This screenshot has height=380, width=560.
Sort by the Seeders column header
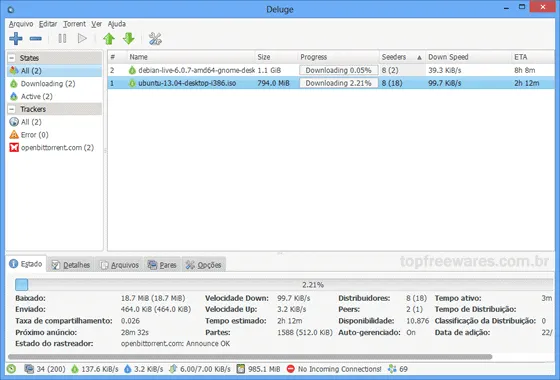point(402,57)
